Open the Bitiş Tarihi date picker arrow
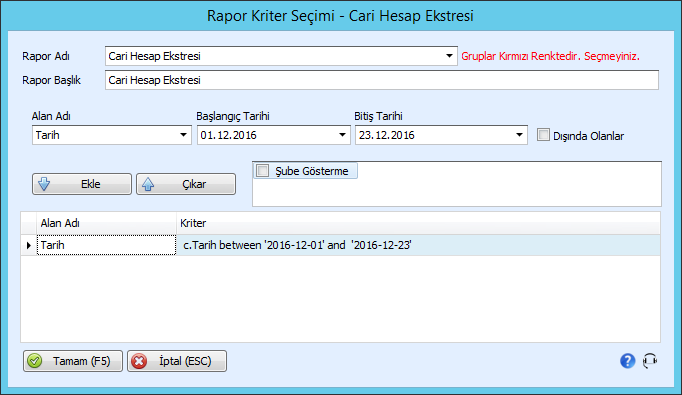The image size is (682, 395). tap(519, 135)
